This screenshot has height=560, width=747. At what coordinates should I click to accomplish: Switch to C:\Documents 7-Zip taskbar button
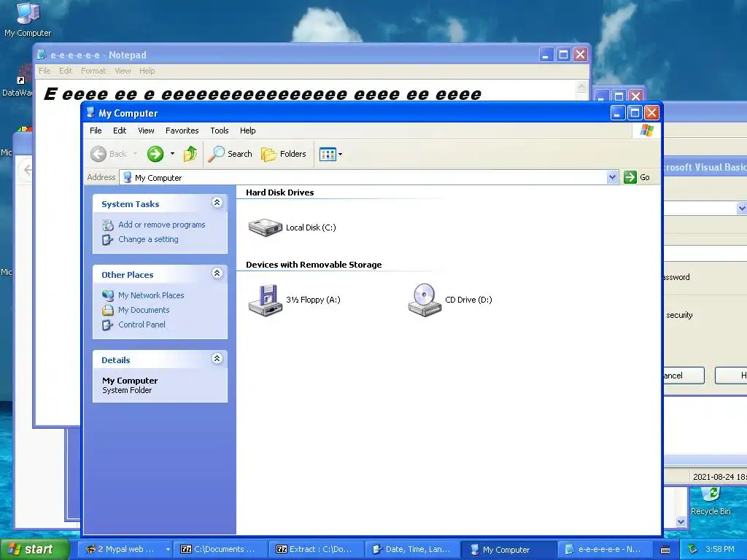click(220, 550)
